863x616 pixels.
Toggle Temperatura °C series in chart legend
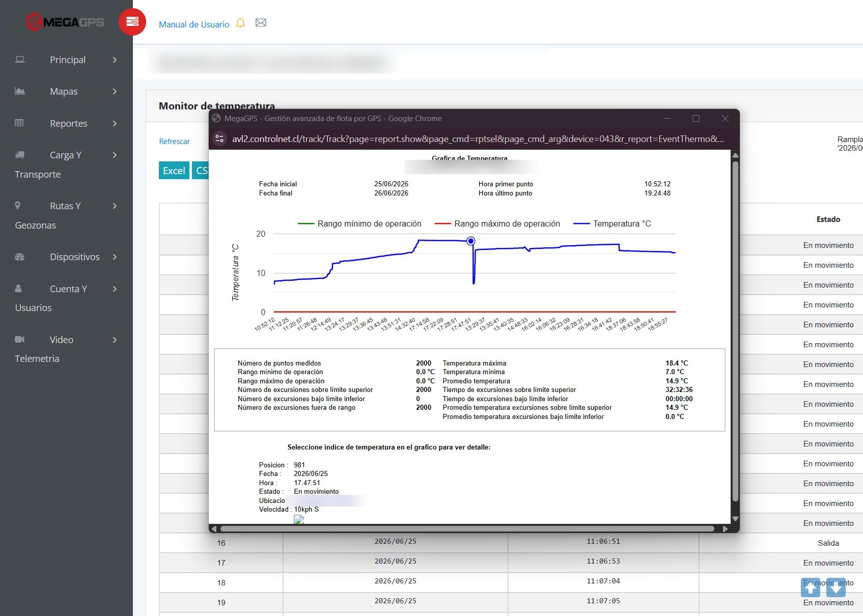[612, 223]
